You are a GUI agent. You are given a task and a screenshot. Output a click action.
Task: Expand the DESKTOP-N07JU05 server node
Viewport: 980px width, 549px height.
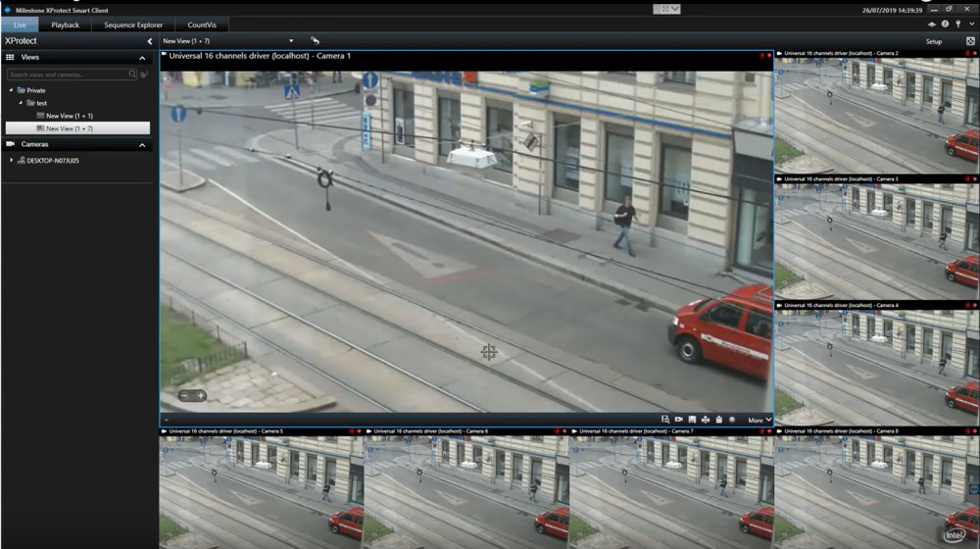pos(11,160)
